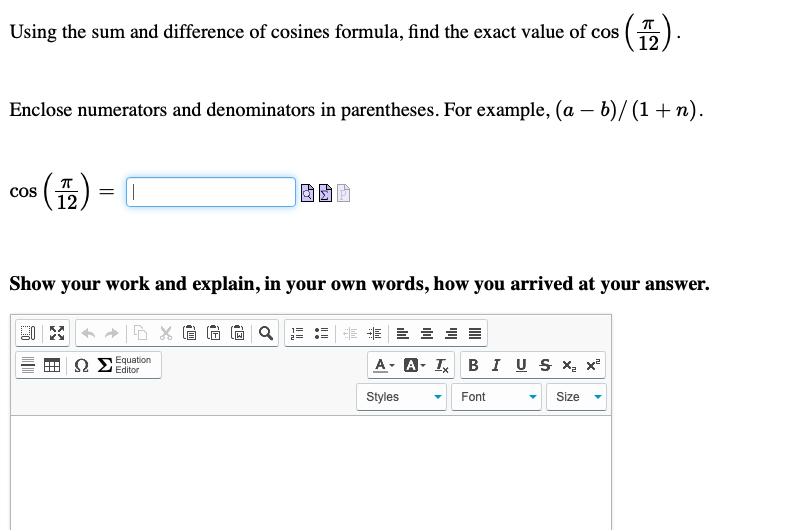Toggle Show Blocks in editor toolbar
The width and height of the screenshot is (807, 530).
(28, 333)
